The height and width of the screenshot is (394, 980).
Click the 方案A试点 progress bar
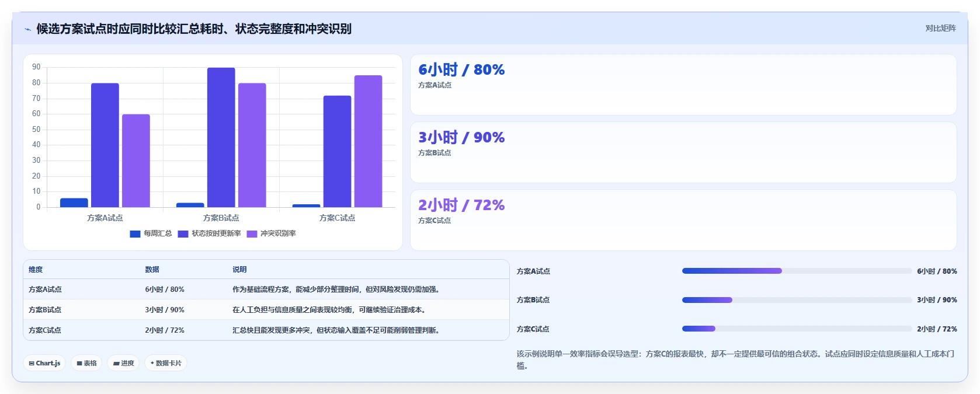coord(797,271)
